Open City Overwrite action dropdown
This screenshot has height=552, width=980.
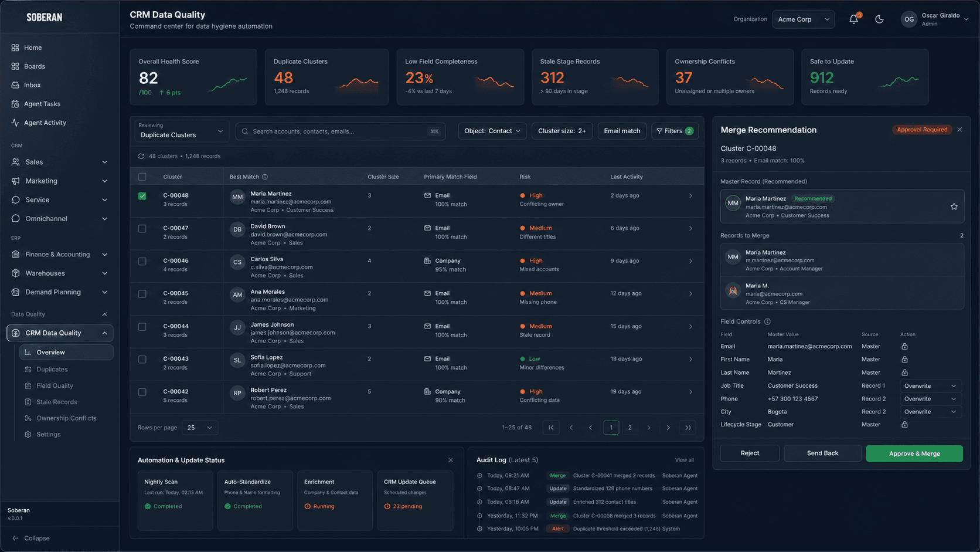pyautogui.click(x=930, y=412)
